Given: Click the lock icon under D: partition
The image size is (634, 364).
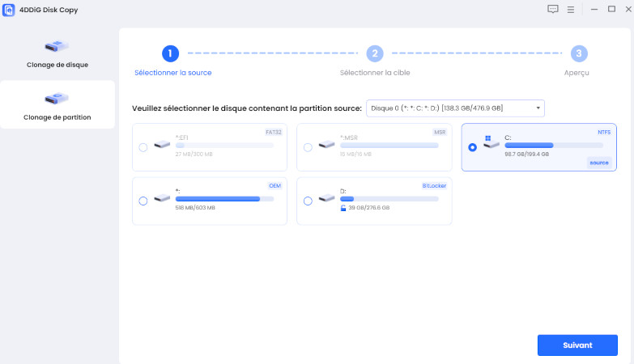Looking at the screenshot, I should click(343, 208).
